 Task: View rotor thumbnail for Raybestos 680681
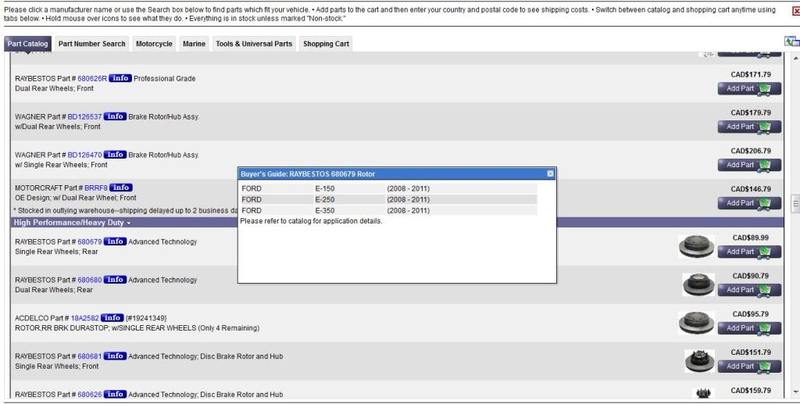point(699,361)
